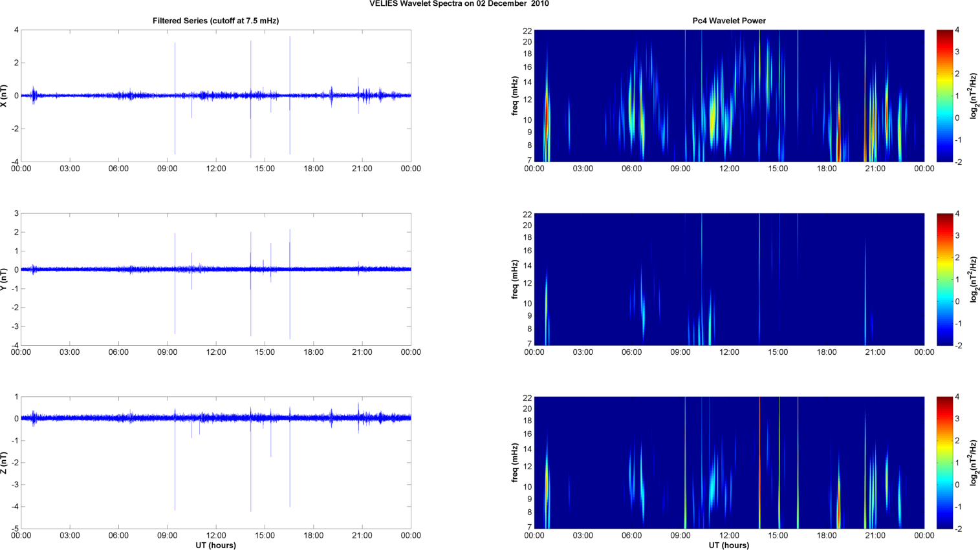Click the X component filtered series plot
The height and width of the screenshot is (550, 980).
tap(215, 96)
